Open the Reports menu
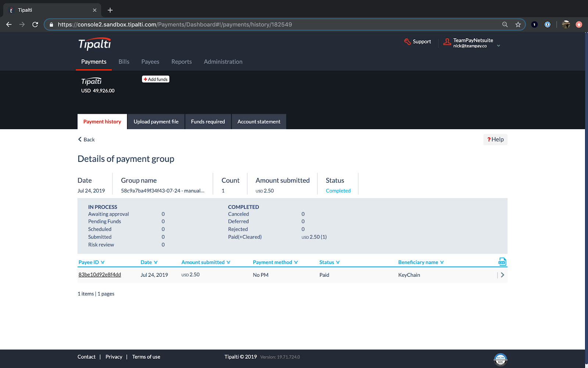Viewport: 588px width, 368px height. click(182, 62)
